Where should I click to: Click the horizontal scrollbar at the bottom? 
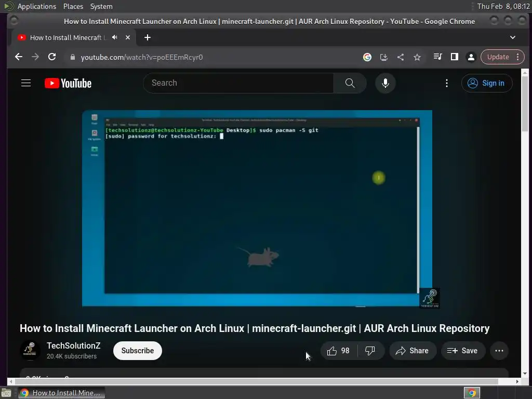coord(257,381)
